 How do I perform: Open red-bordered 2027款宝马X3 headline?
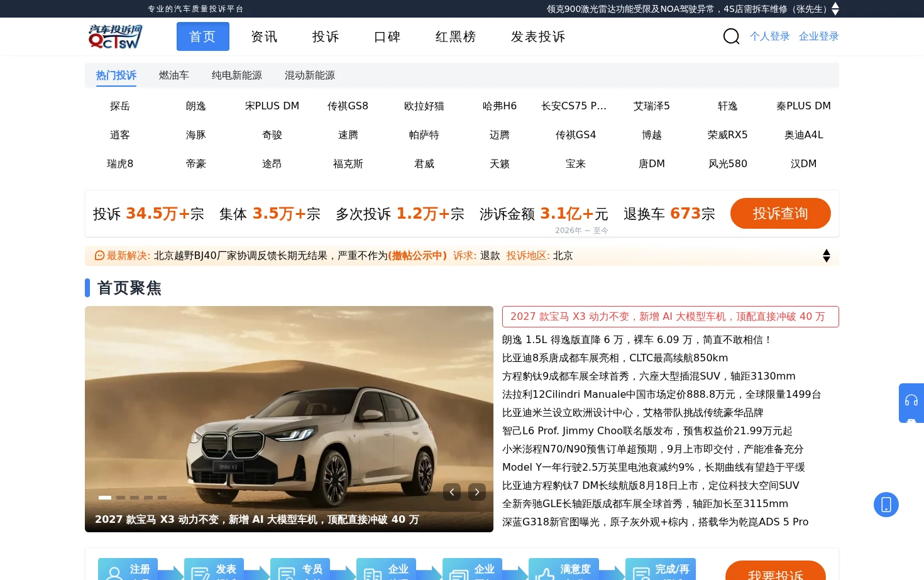pos(671,317)
